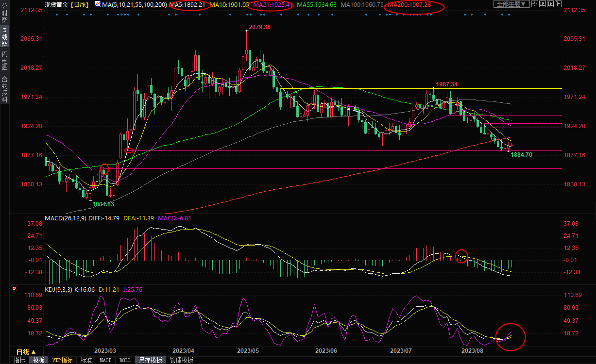The height and width of the screenshot is (364, 596).
Task: Click the MA indicator chart icon
Action: [98, 4]
